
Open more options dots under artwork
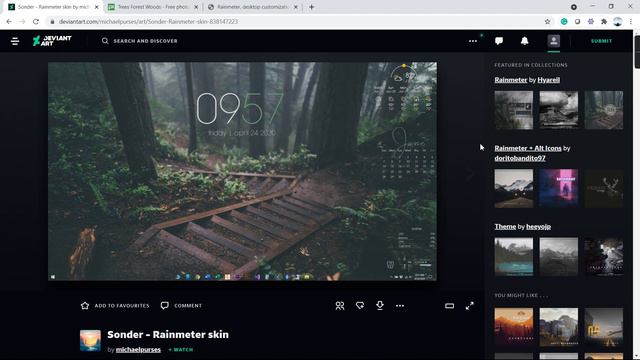coord(400,305)
